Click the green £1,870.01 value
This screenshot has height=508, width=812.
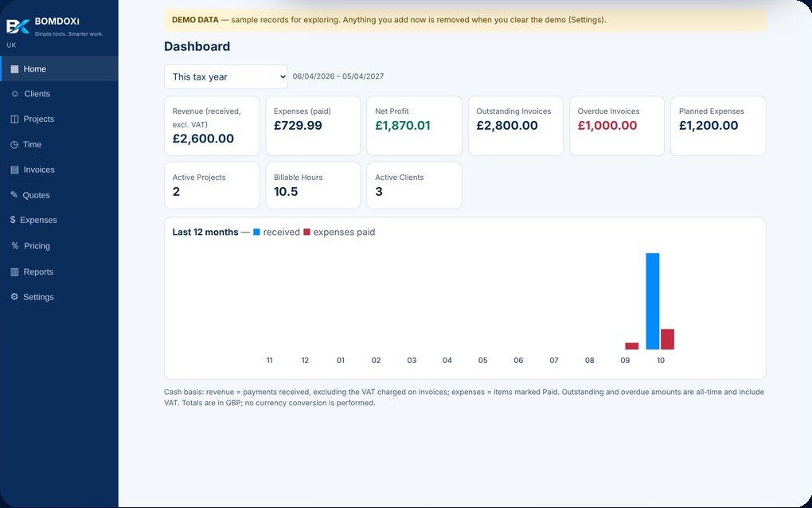click(403, 125)
